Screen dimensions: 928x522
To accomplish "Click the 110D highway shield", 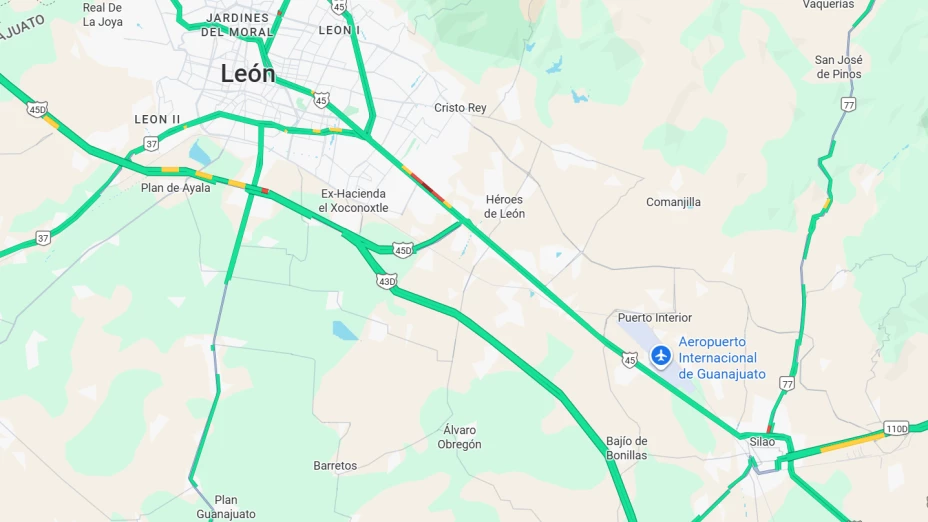I will click(x=896, y=428).
